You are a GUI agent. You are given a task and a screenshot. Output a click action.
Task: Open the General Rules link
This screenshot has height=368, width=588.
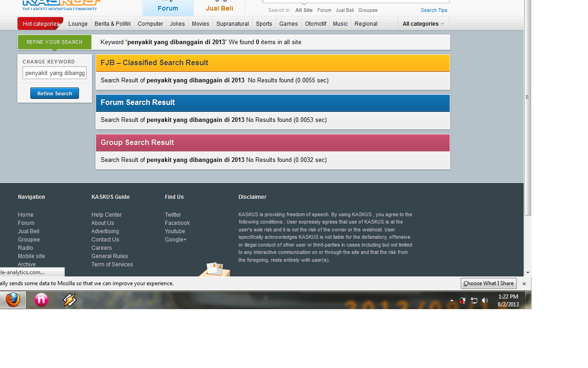(x=110, y=256)
